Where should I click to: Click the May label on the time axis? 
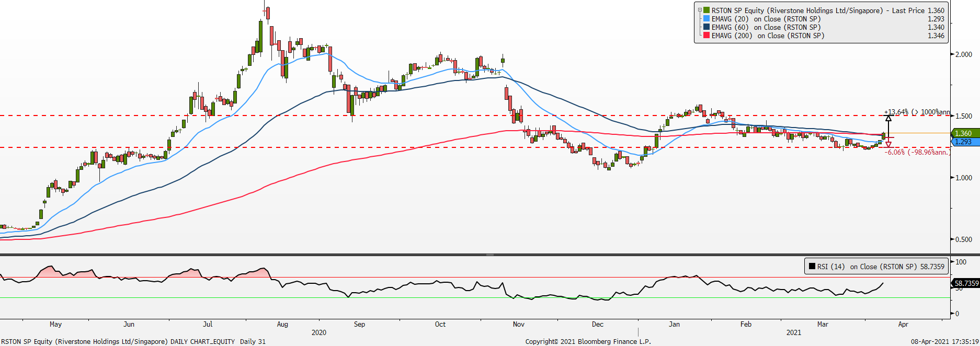[55, 324]
